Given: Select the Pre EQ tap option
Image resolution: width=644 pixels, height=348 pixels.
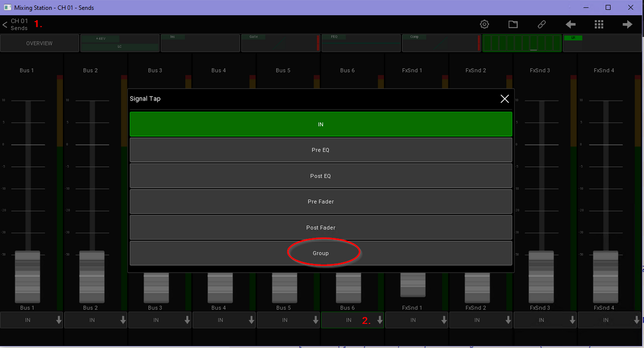Looking at the screenshot, I should [x=321, y=150].
